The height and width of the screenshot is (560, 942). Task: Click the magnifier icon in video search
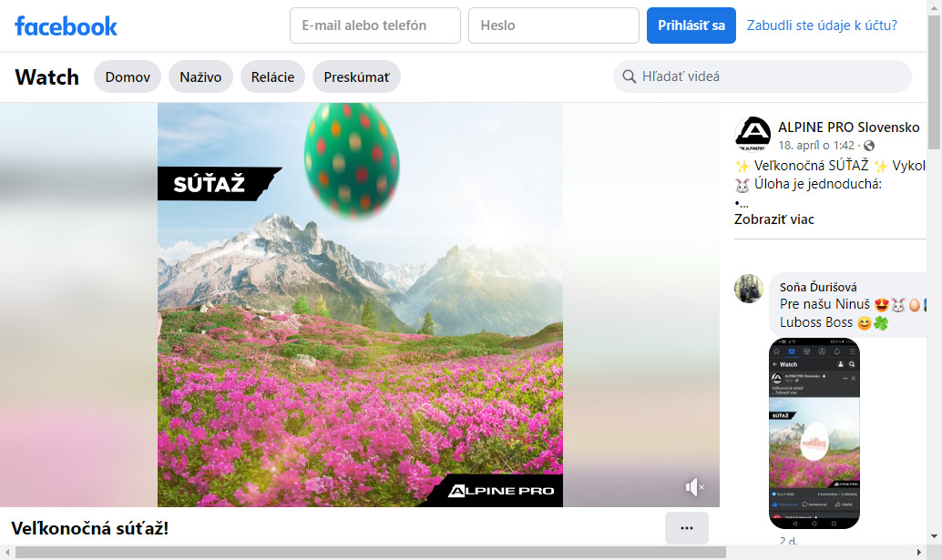pyautogui.click(x=629, y=76)
